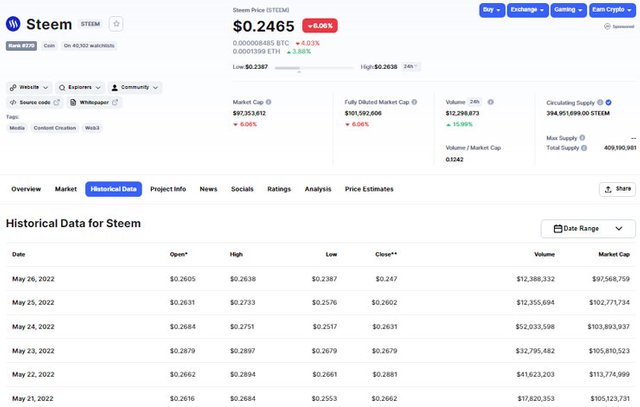The image size is (640, 407).
Task: Open the Socials tab
Action: 242,189
